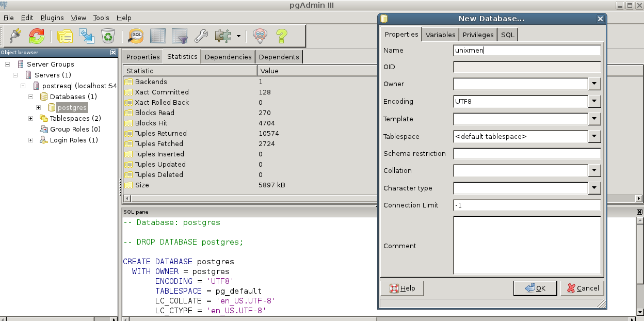Image resolution: width=644 pixels, height=321 pixels.
Task: Collapse the postgresql localhost server node
Action: (23, 86)
